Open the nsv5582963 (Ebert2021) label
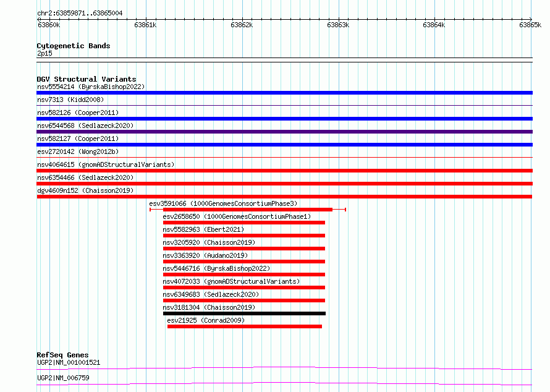This screenshot has width=550, height=392. tap(203, 229)
